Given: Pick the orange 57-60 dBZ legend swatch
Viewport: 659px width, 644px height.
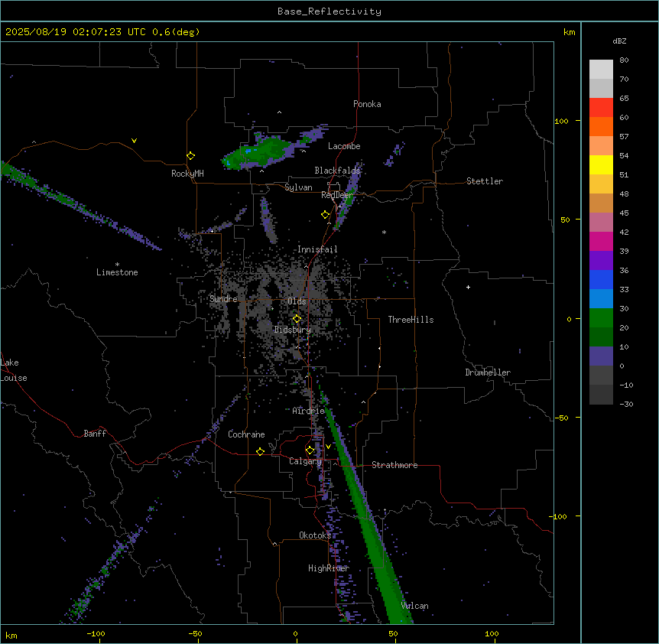Looking at the screenshot, I should click(x=601, y=126).
